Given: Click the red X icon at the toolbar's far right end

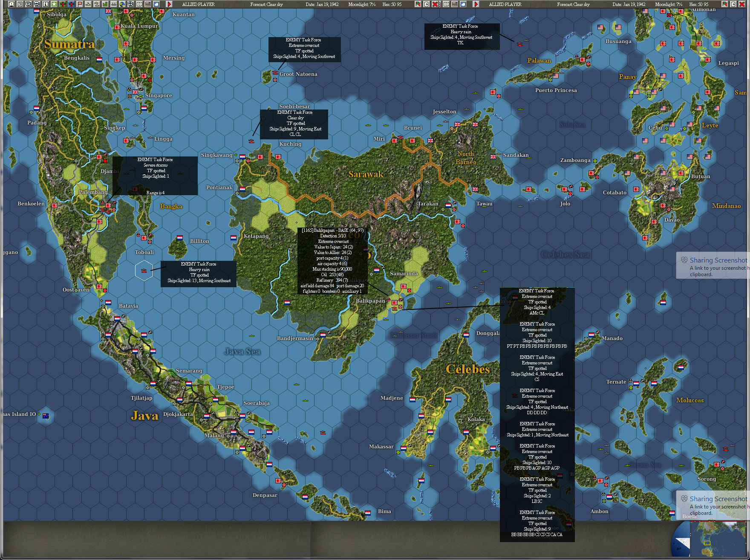Looking at the screenshot, I should pos(742,4).
